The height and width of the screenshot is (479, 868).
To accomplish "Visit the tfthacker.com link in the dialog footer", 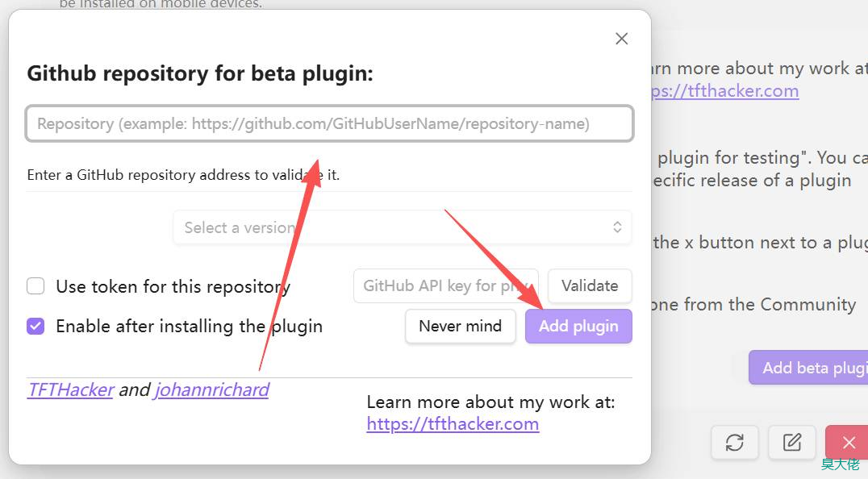I will pos(453,424).
